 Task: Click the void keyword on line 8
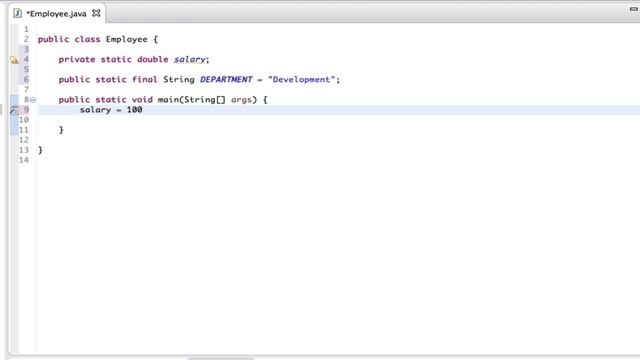(x=142, y=100)
